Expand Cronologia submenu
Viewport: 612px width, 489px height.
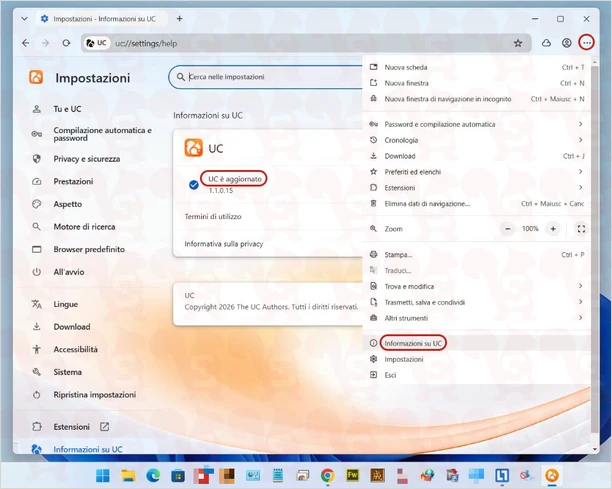pyautogui.click(x=476, y=140)
